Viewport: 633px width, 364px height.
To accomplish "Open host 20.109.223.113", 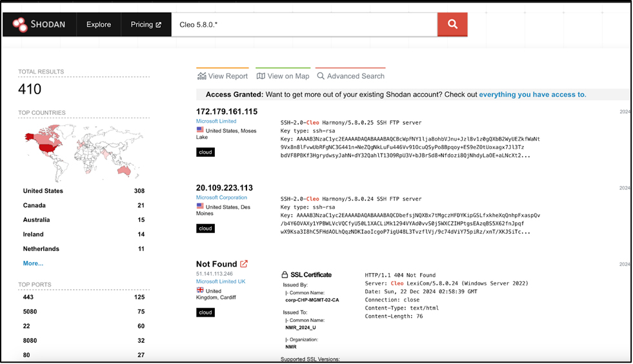I will coord(224,188).
